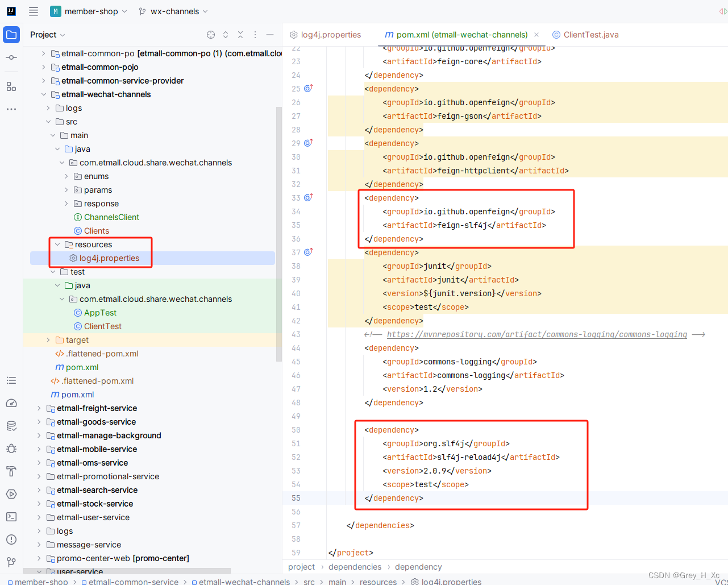Click the Project panel horizontal scrollbar
The image size is (728, 585).
127,571
